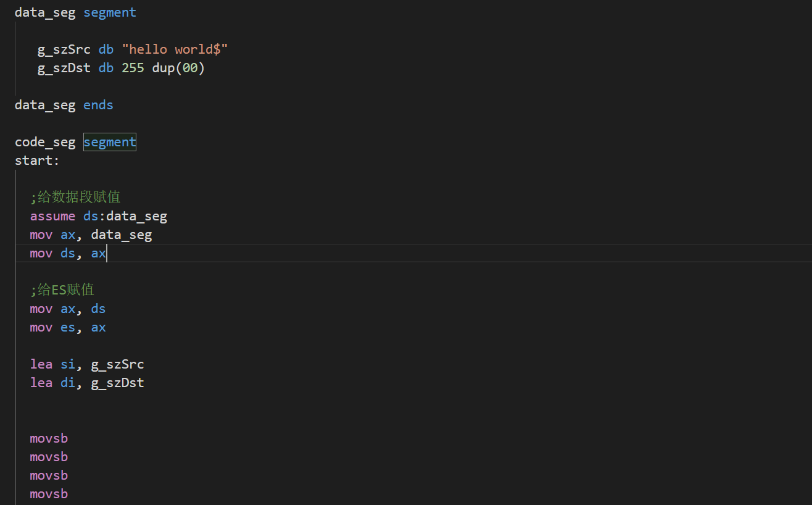Click g_szDst in the 'lea di' line

[117, 383]
